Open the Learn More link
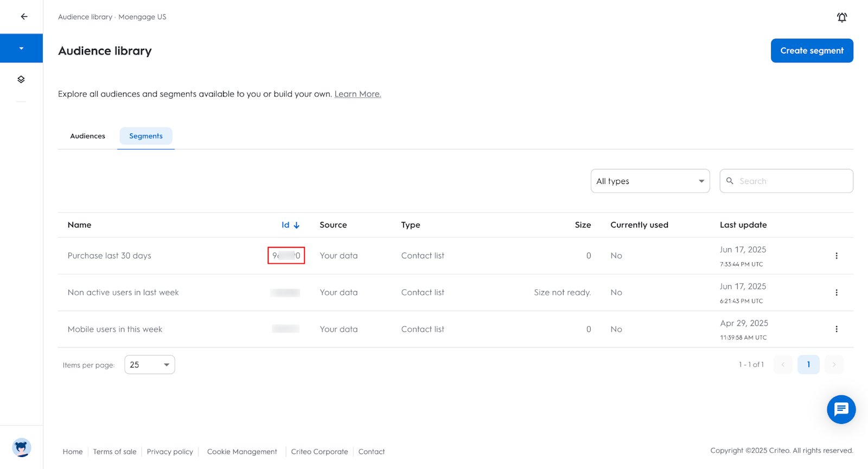The width and height of the screenshot is (868, 469). click(358, 94)
